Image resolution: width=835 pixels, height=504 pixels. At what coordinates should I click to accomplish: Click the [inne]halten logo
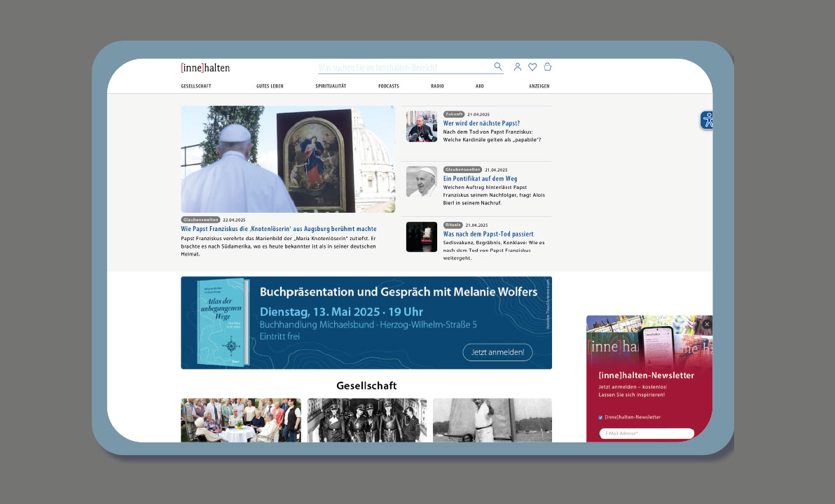[205, 68]
